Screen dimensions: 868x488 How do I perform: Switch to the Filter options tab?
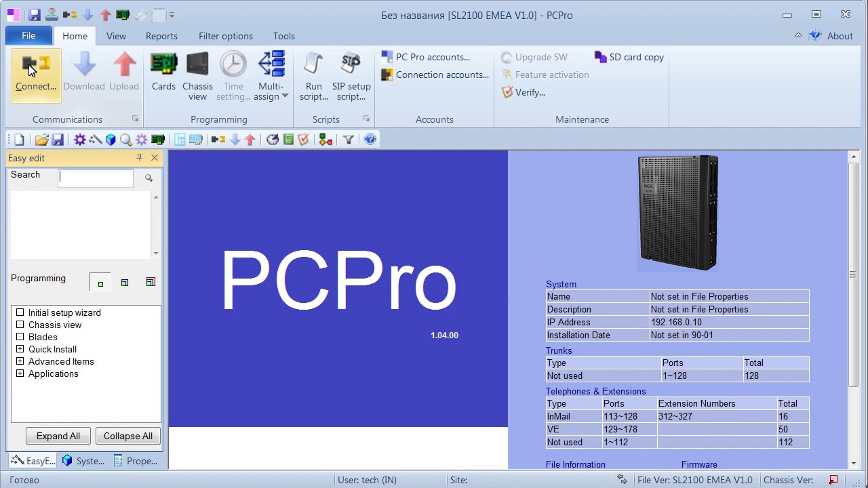coord(226,36)
